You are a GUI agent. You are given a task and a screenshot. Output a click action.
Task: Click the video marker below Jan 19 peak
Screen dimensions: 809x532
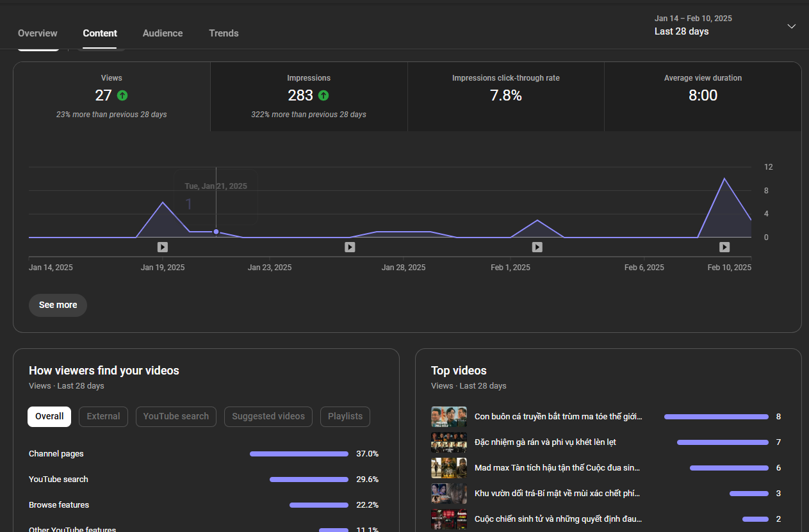pyautogui.click(x=163, y=247)
